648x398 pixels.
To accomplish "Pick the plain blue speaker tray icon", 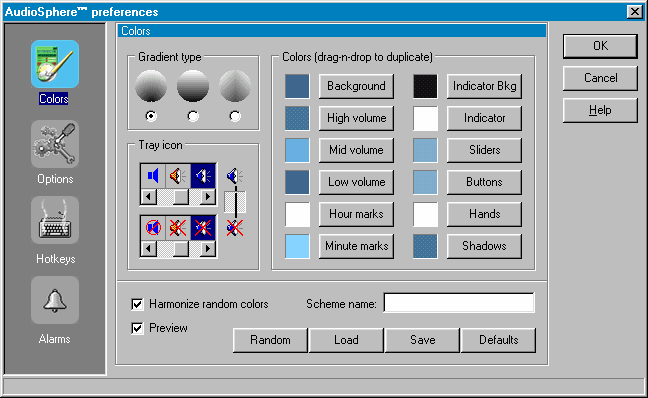I will coord(153,176).
